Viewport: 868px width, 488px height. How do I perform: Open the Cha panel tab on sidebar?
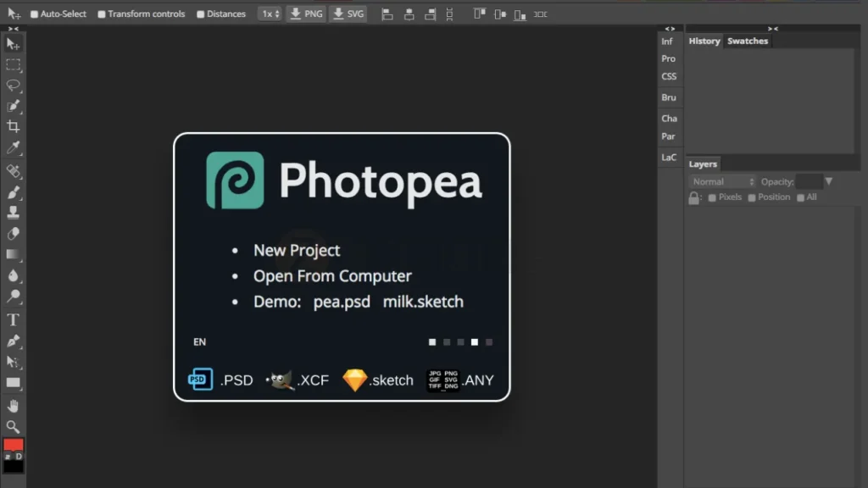click(x=669, y=118)
